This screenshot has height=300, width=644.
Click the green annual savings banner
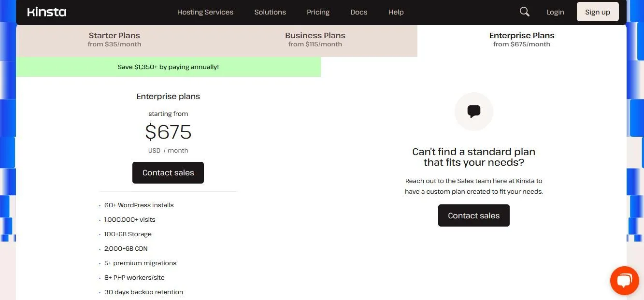[x=168, y=67]
